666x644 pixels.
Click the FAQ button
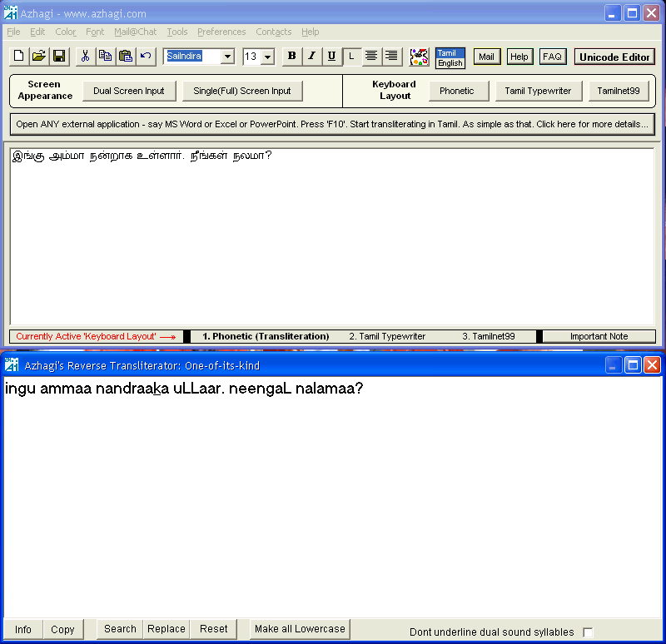pyautogui.click(x=553, y=57)
